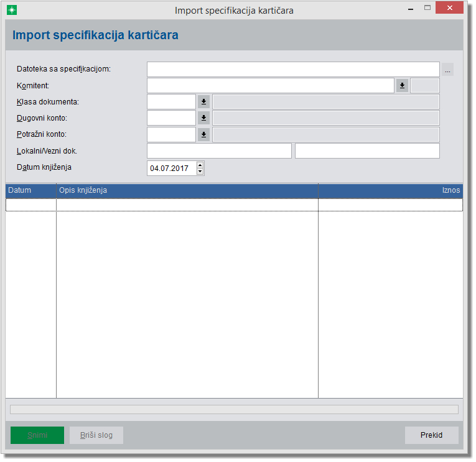Click the browse button for Datoteka sa specifikacijom
476x462 pixels.
pos(447,70)
